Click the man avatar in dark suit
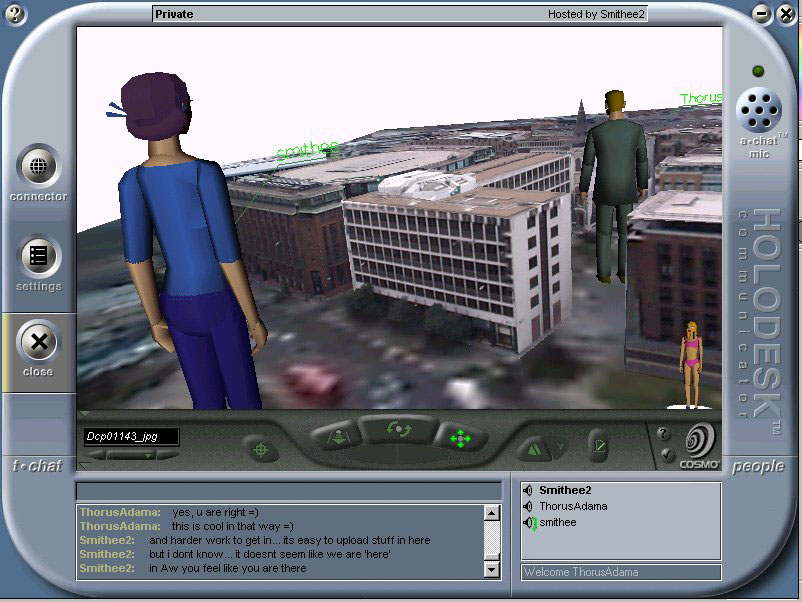 coord(614,187)
